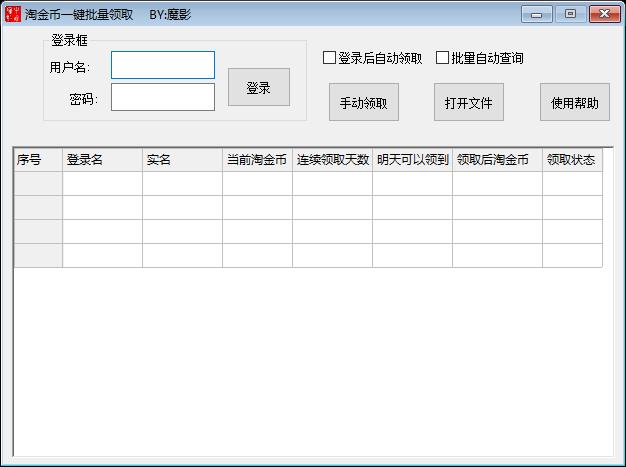The height and width of the screenshot is (467, 626).
Task: Open file via 打开文件 button
Action: [x=469, y=102]
